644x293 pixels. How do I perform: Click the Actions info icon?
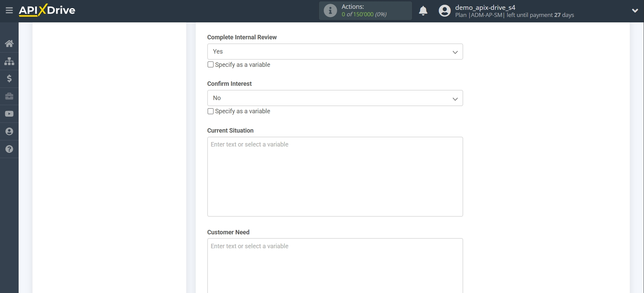[330, 11]
